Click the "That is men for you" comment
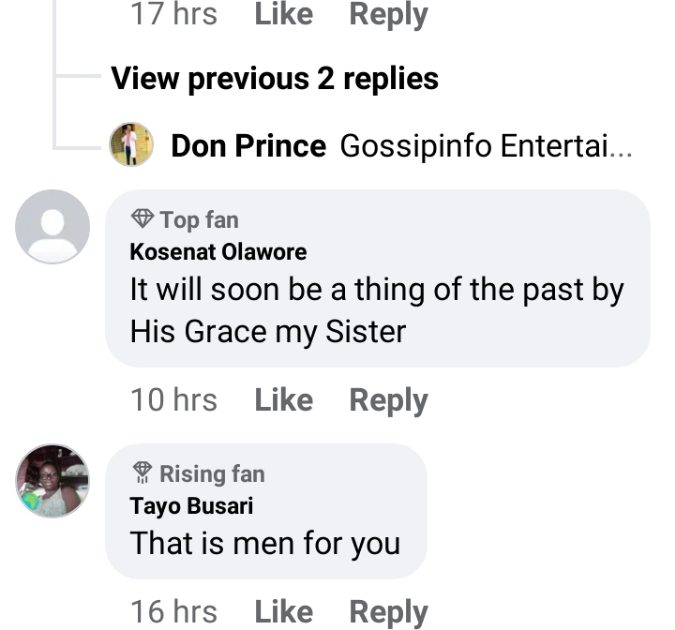The image size is (675, 630). point(265,544)
